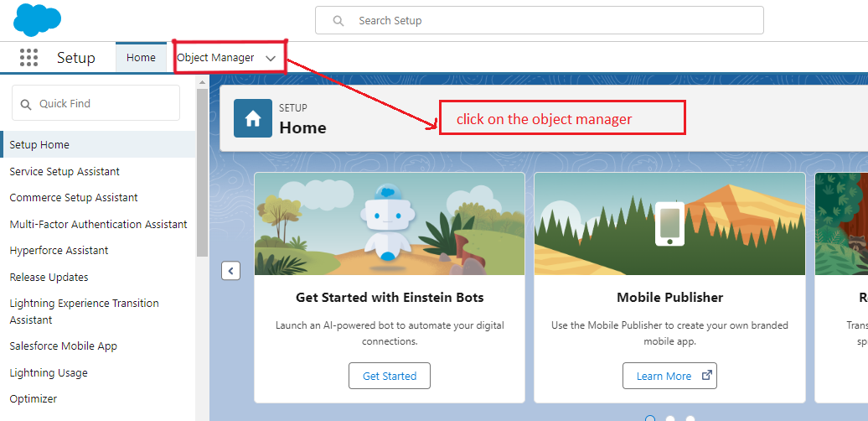
Task: Expand the Object Manager dropdown chevron
Action: [x=271, y=58]
